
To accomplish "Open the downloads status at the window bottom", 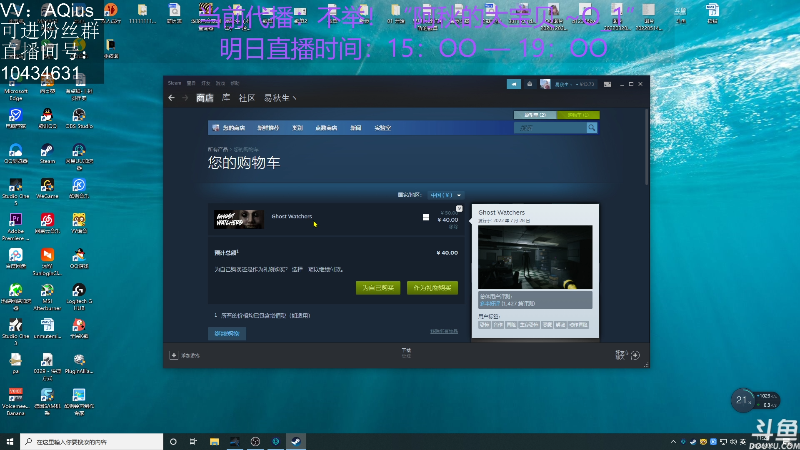I will [x=406, y=353].
